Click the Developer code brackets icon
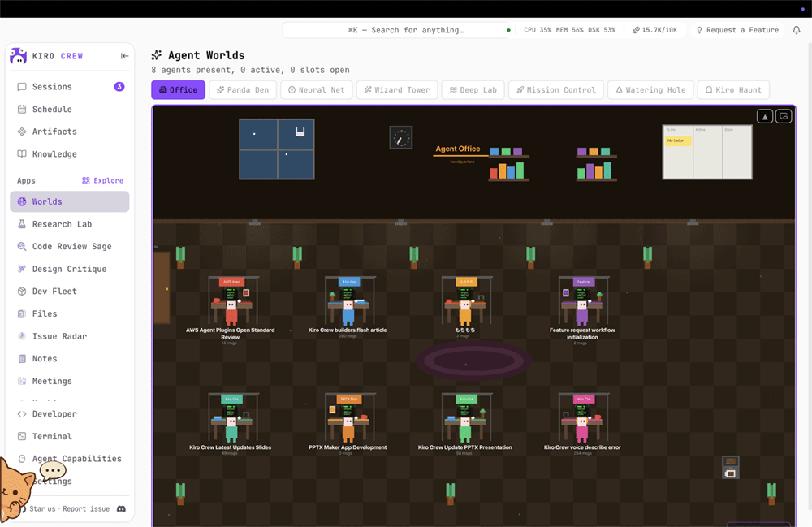812x527 pixels. pos(22,413)
